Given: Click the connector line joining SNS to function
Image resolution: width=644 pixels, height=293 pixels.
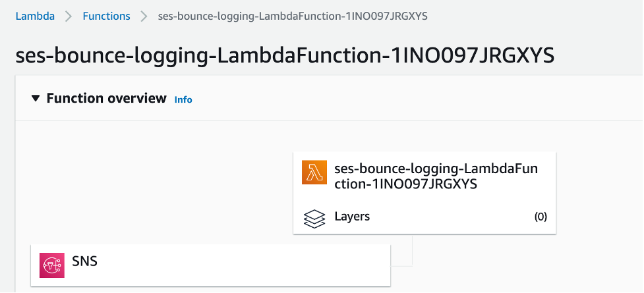Looking at the screenshot, I should pos(411,250).
